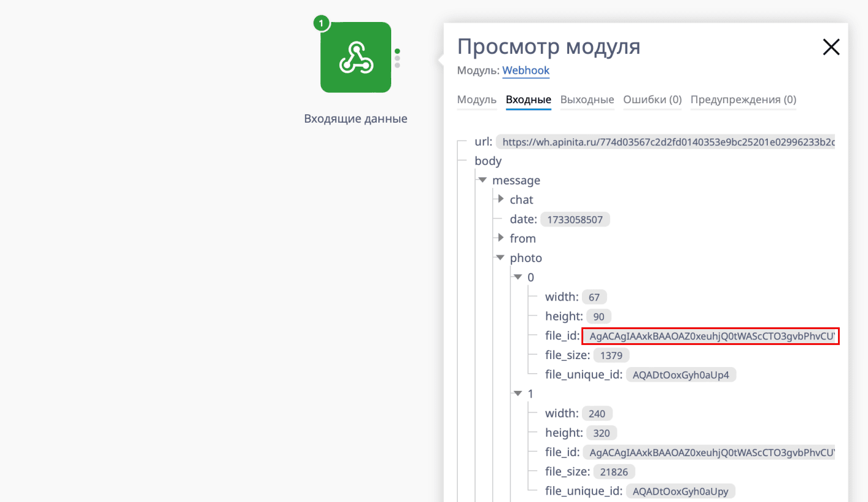868x502 pixels.
Task: Collapse photo item 1 node
Action: pyautogui.click(x=518, y=394)
